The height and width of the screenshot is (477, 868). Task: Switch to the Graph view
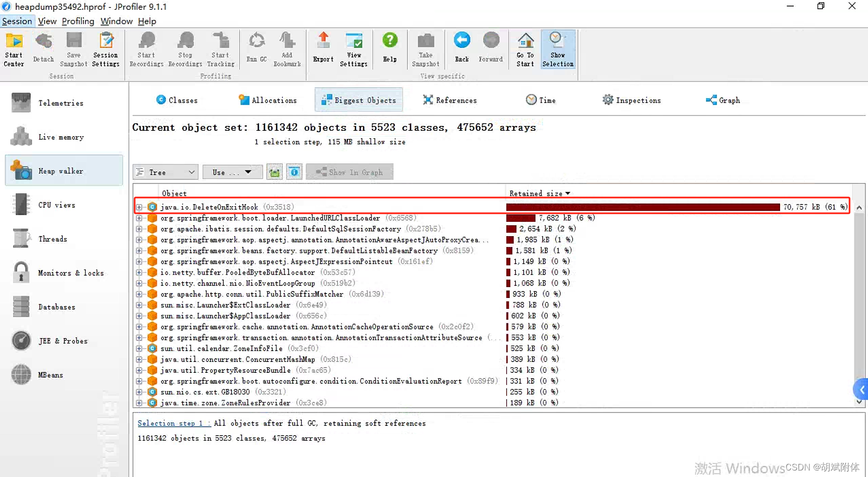723,100
